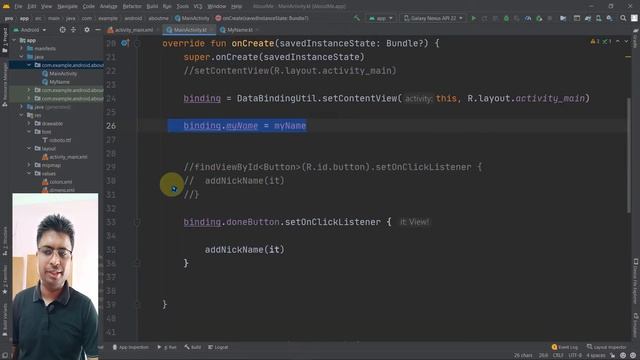Open App Inspection tool window
Screen dimensions: 640x360
[x=130, y=347]
